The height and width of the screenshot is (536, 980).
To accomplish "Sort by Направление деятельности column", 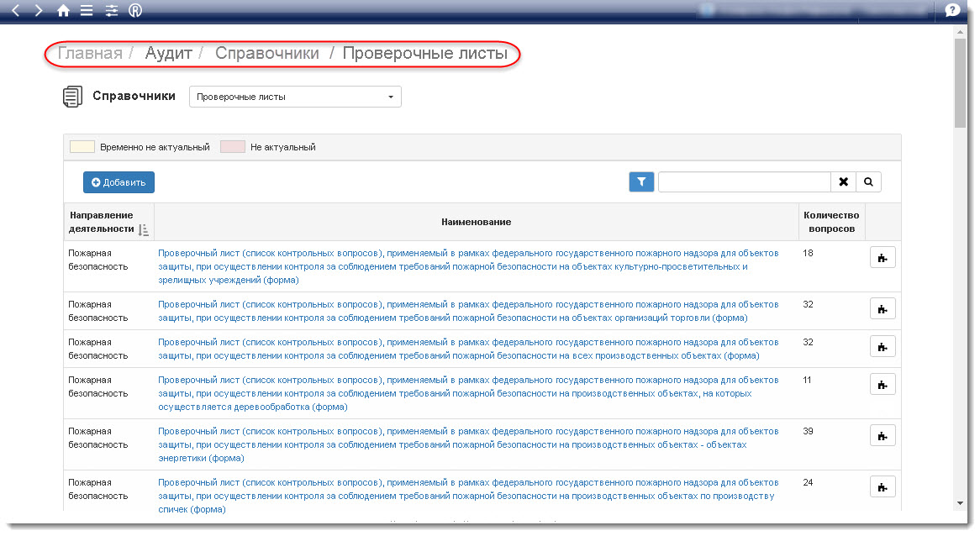I will [143, 229].
